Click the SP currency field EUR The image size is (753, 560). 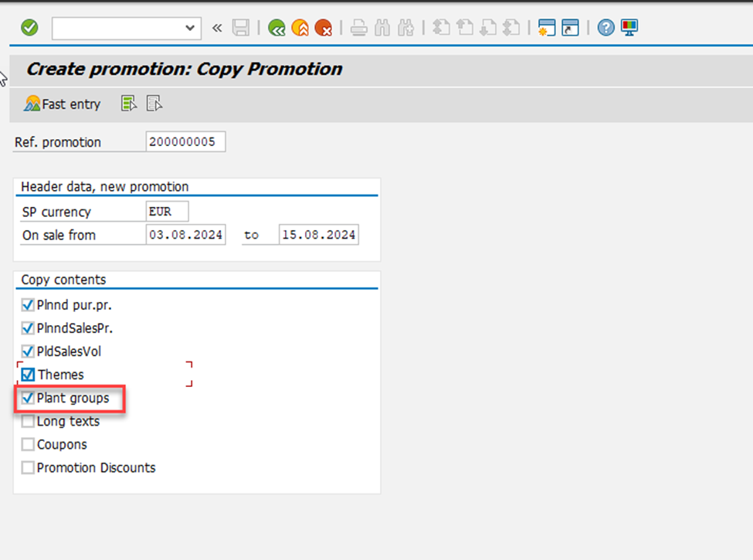coord(167,212)
